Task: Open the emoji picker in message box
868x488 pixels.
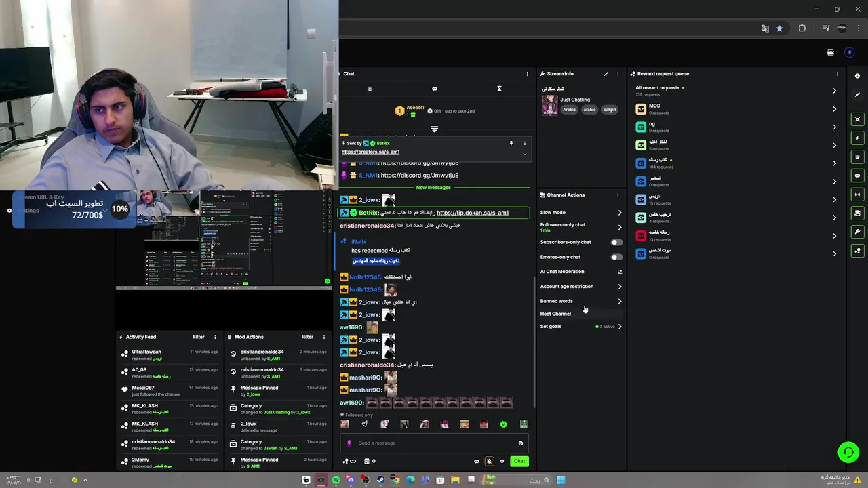Action: [521, 443]
